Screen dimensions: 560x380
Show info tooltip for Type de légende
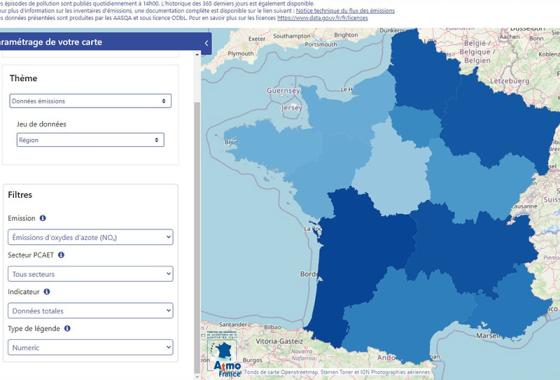click(67, 328)
